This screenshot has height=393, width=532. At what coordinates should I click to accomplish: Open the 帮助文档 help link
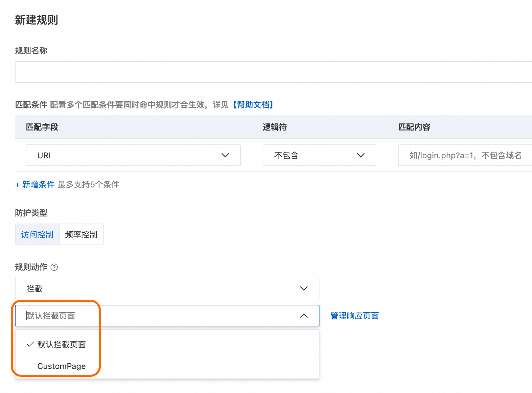tap(253, 105)
